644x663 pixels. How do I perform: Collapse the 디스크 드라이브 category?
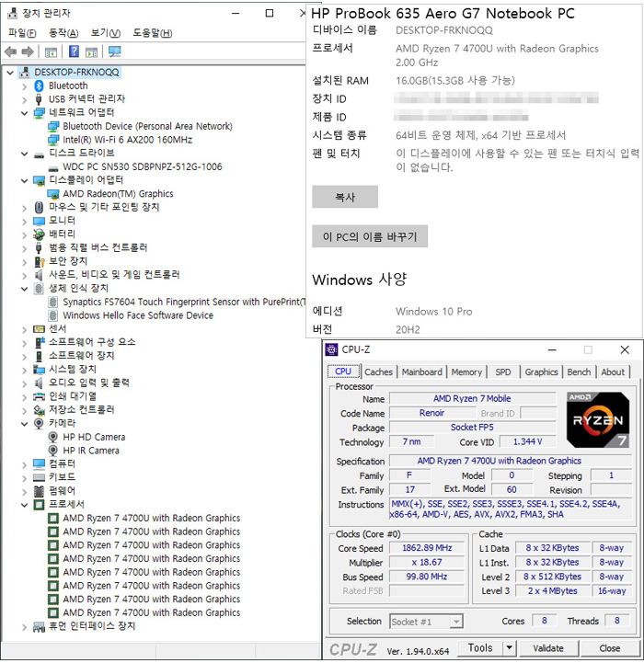pyautogui.click(x=24, y=154)
